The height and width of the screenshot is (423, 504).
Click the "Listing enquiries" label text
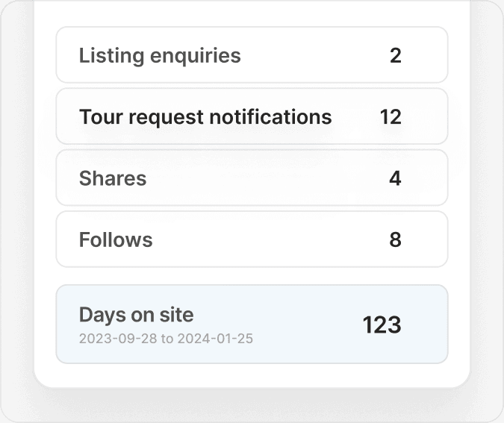click(x=160, y=55)
